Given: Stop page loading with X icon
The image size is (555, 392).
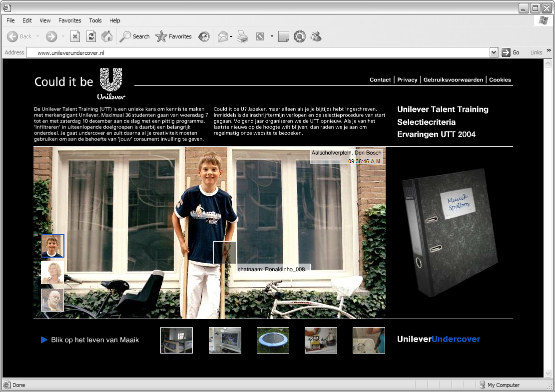Looking at the screenshot, I should coord(75,36).
